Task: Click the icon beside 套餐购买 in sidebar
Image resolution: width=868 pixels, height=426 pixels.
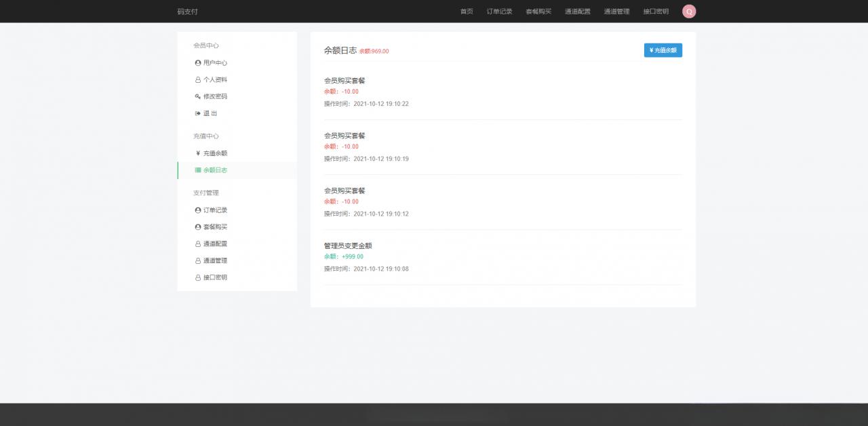Action: (198, 227)
